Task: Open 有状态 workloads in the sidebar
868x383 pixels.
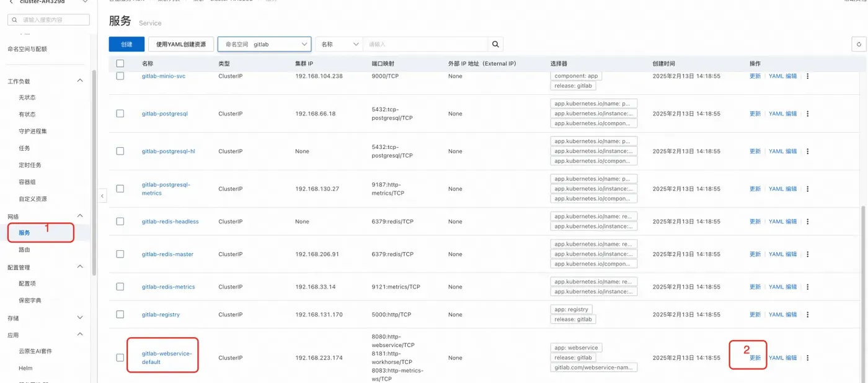Action: coord(27,114)
